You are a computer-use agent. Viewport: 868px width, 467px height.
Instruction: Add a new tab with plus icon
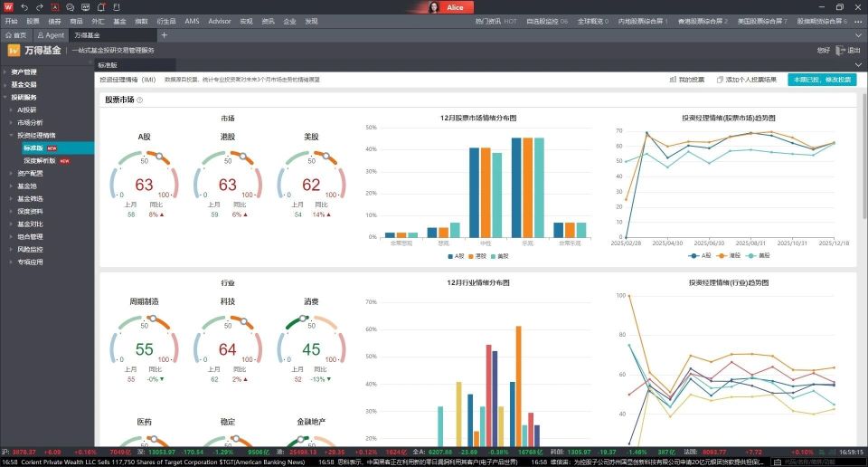pos(164,35)
